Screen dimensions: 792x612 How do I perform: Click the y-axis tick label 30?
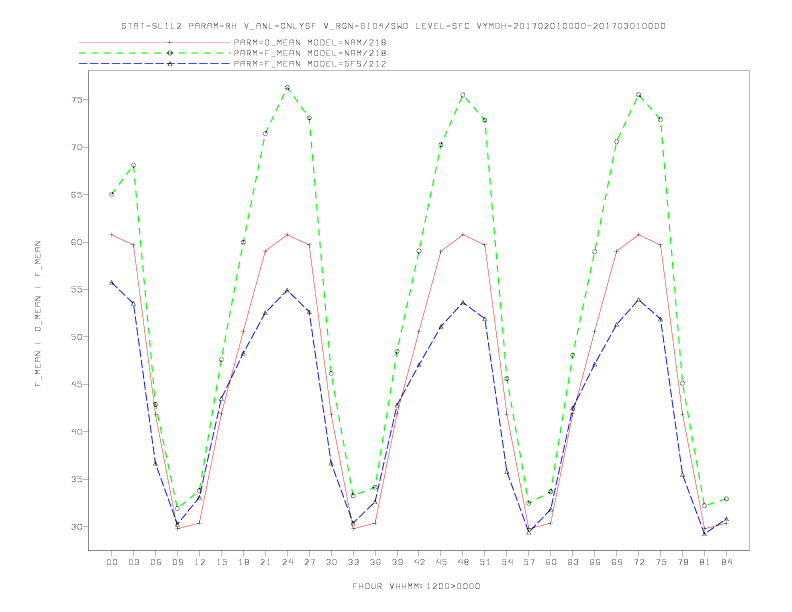(x=76, y=527)
